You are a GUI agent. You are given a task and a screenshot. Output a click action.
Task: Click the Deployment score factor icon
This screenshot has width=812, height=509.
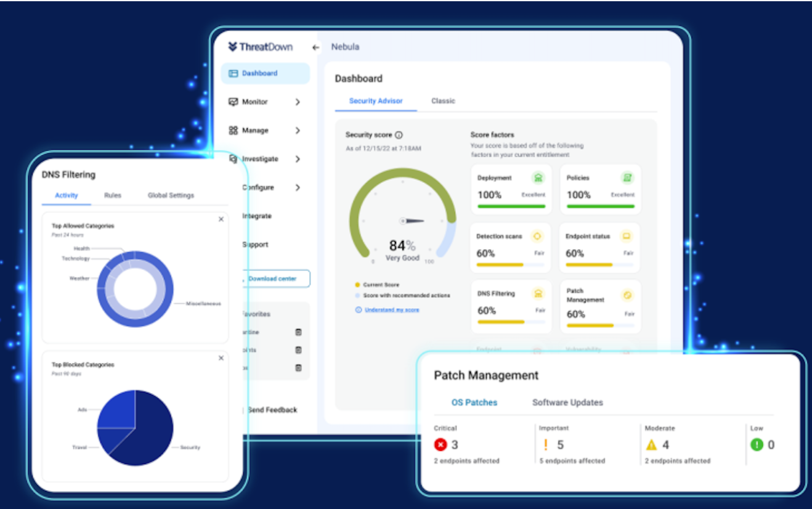[538, 178]
